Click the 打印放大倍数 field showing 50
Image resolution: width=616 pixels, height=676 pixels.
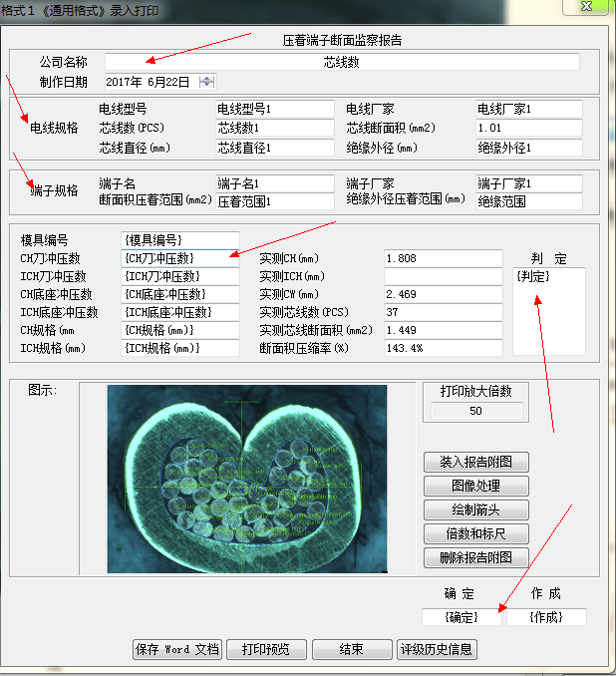475,411
